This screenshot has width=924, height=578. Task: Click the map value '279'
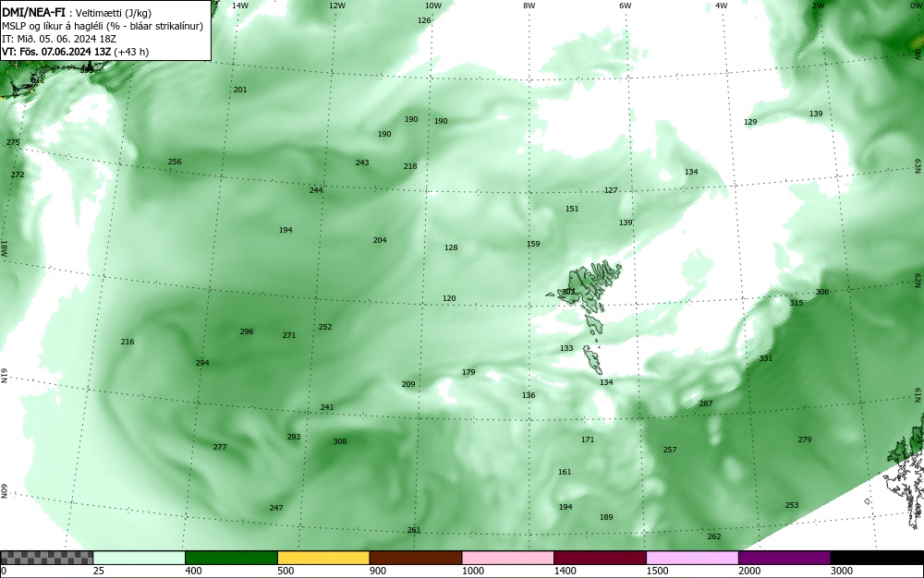(805, 440)
